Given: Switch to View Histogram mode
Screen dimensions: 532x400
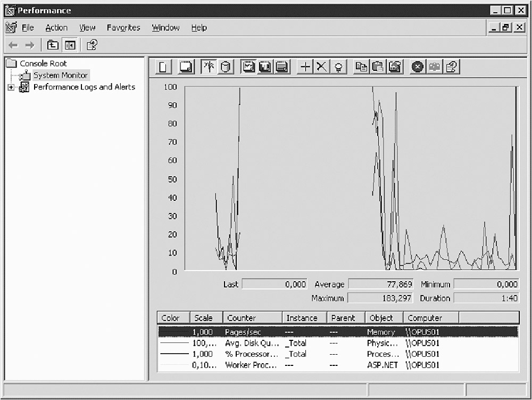Looking at the screenshot, I should click(265, 67).
